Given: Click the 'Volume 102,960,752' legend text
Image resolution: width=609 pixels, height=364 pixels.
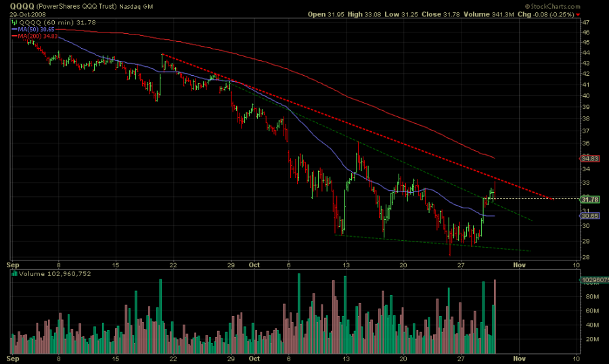Looking at the screenshot, I should tap(55, 274).
